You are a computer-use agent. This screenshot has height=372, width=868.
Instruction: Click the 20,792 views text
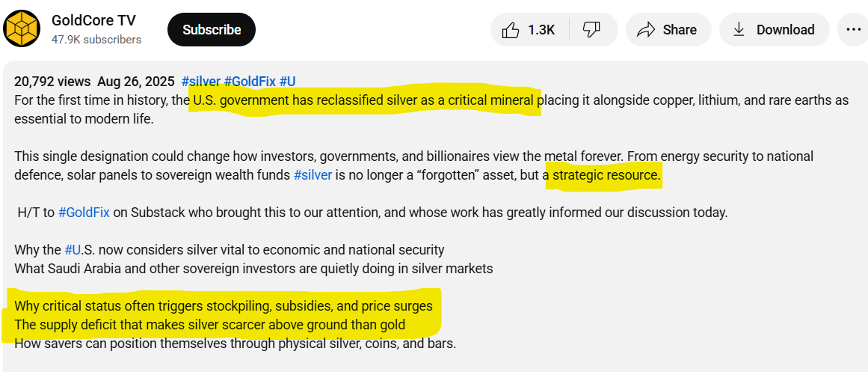[52, 82]
